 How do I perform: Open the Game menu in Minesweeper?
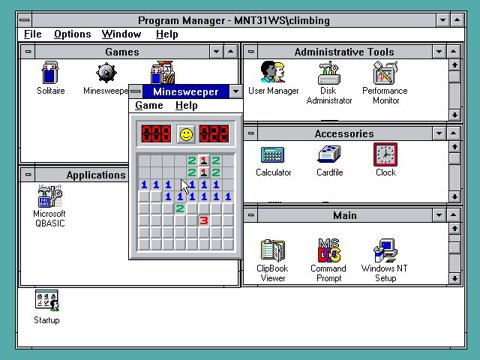coord(149,105)
